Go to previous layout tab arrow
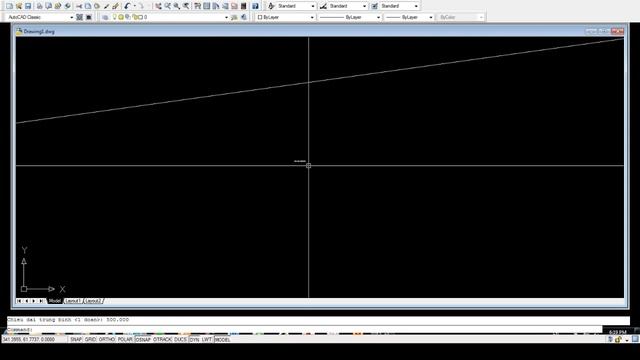The image size is (640, 360). [x=27, y=301]
